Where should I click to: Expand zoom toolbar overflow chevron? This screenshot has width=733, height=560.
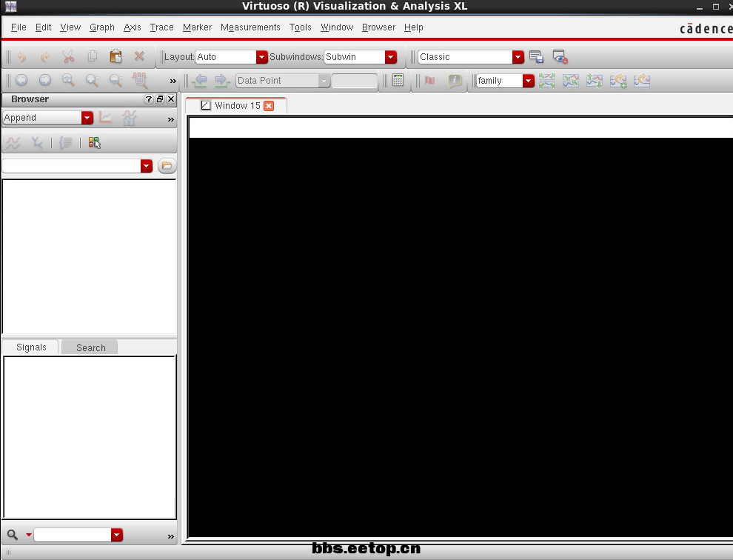tap(173, 81)
